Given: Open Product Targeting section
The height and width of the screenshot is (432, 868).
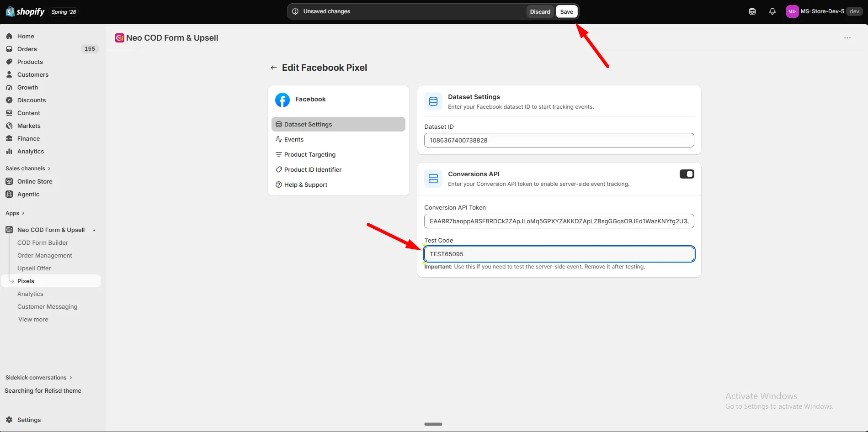Looking at the screenshot, I should point(338,154).
